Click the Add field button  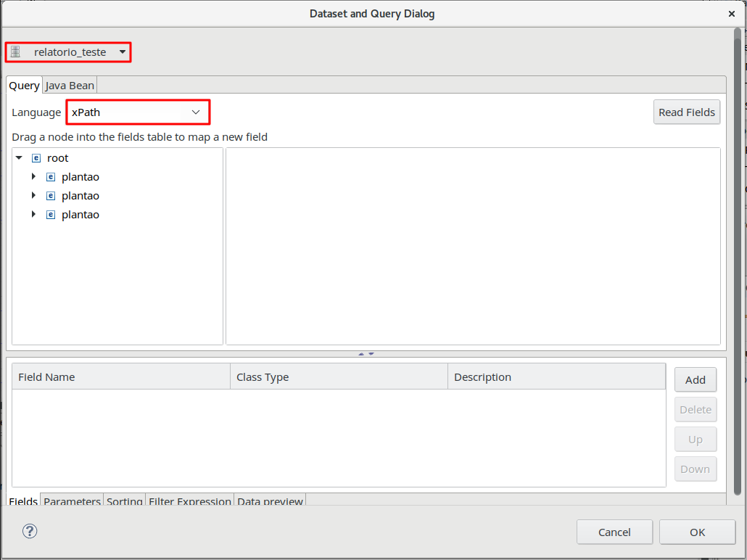click(x=695, y=379)
